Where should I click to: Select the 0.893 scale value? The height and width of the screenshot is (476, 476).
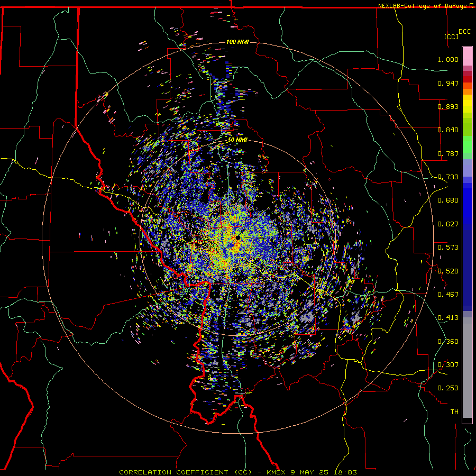tap(448, 106)
